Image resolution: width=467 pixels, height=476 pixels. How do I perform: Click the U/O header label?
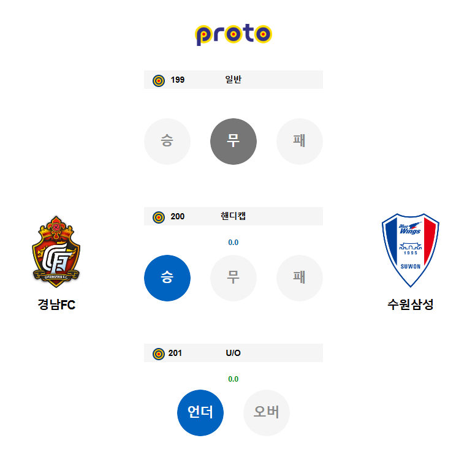click(x=233, y=353)
